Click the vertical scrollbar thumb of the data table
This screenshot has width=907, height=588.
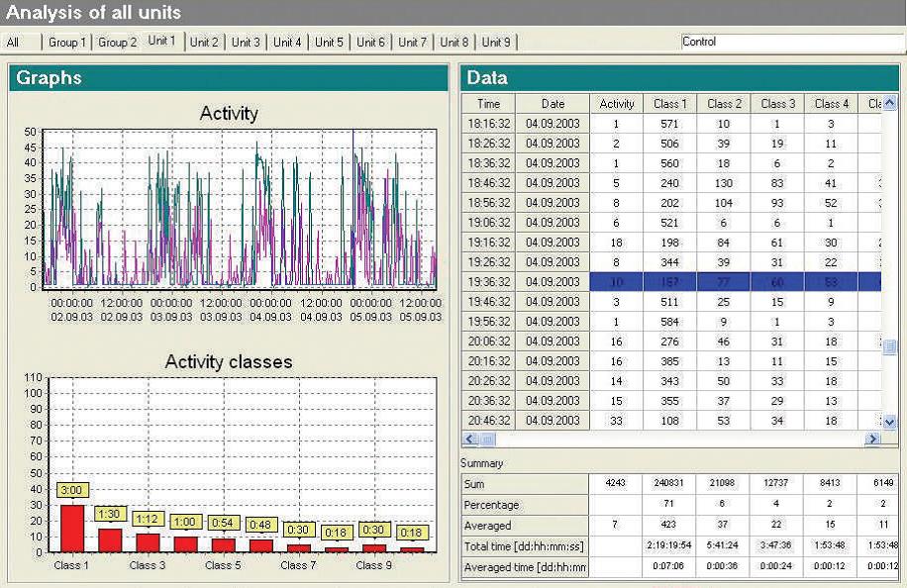(x=889, y=346)
